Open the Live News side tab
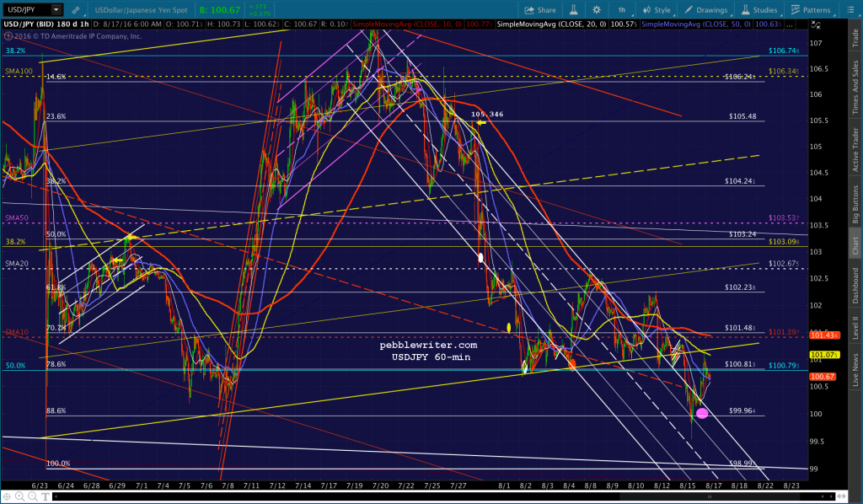 (855, 370)
